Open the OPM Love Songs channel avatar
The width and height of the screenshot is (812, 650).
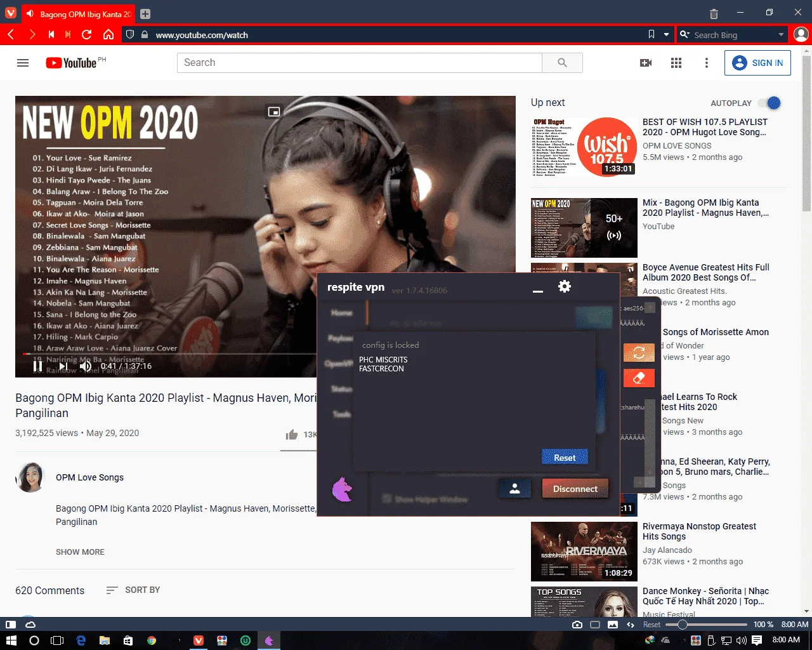click(x=30, y=478)
